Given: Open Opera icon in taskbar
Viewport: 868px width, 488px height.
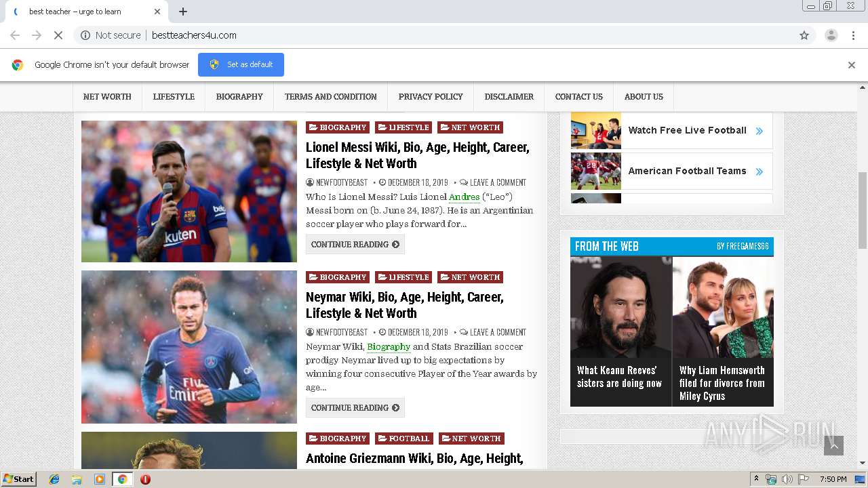Looking at the screenshot, I should tap(145, 479).
